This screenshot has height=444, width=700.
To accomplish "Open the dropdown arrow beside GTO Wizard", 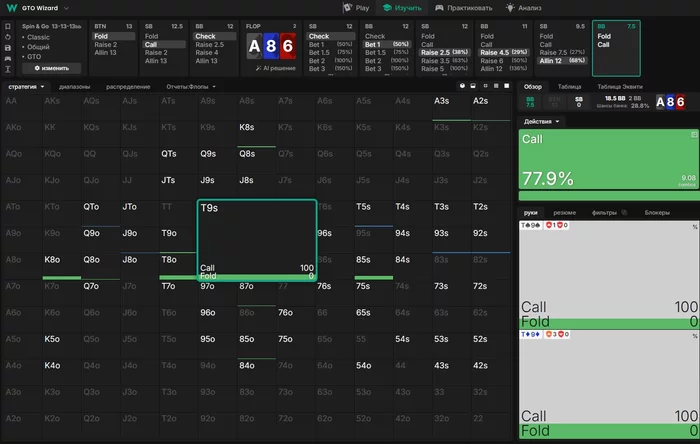I will pyautogui.click(x=67, y=8).
